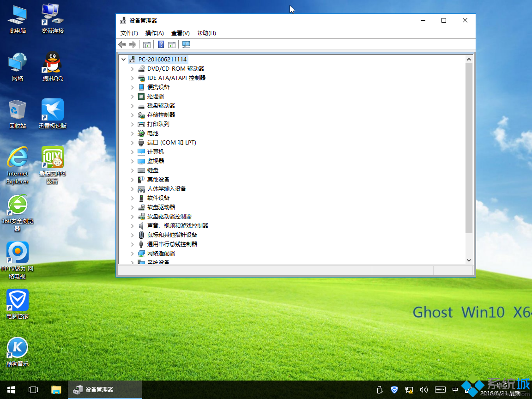This screenshot has height=399, width=532.
Task: Click the touch keyboard icon in taskbar
Action: click(439, 390)
